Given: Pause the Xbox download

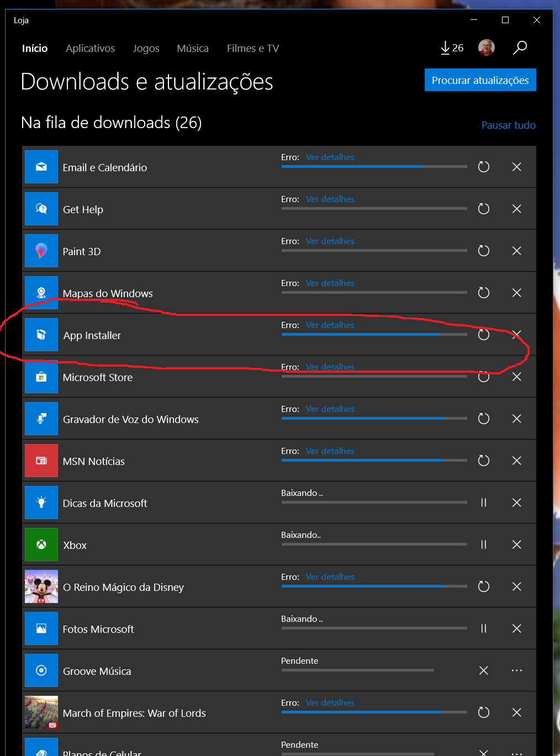Looking at the screenshot, I should [x=483, y=544].
